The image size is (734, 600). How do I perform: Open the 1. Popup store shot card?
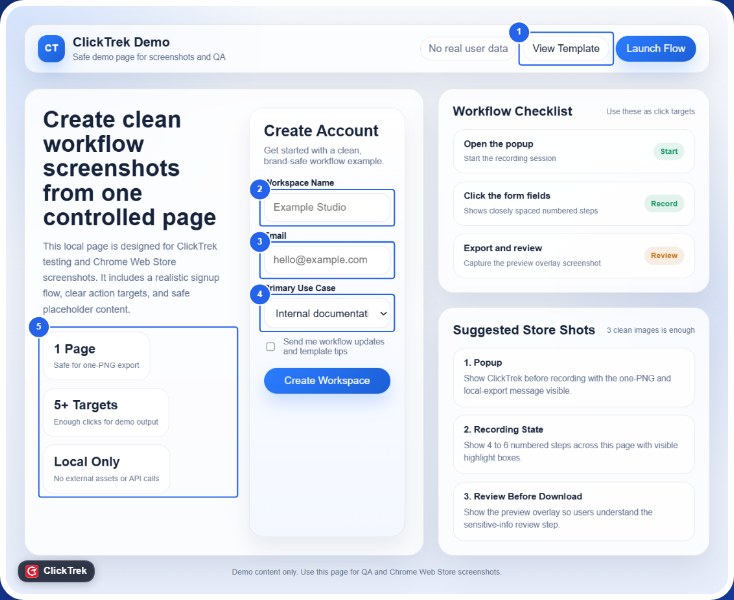(x=573, y=377)
